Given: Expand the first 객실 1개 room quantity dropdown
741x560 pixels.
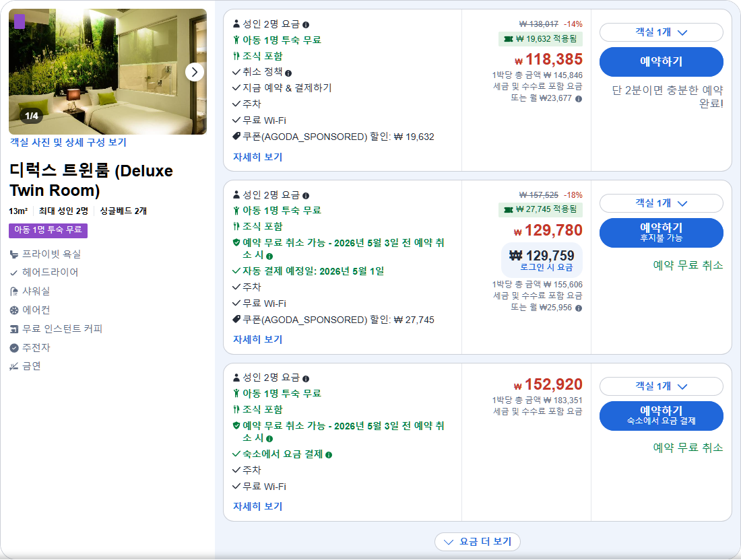Looking at the screenshot, I should pyautogui.click(x=661, y=32).
